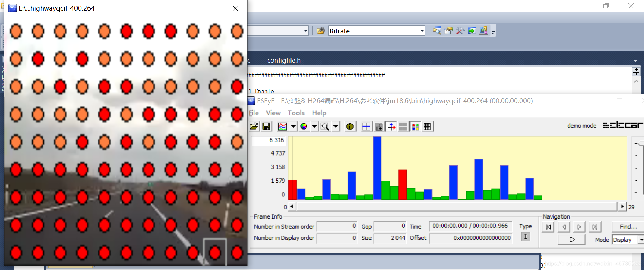Show stream info with the 'i' icon

[350, 126]
